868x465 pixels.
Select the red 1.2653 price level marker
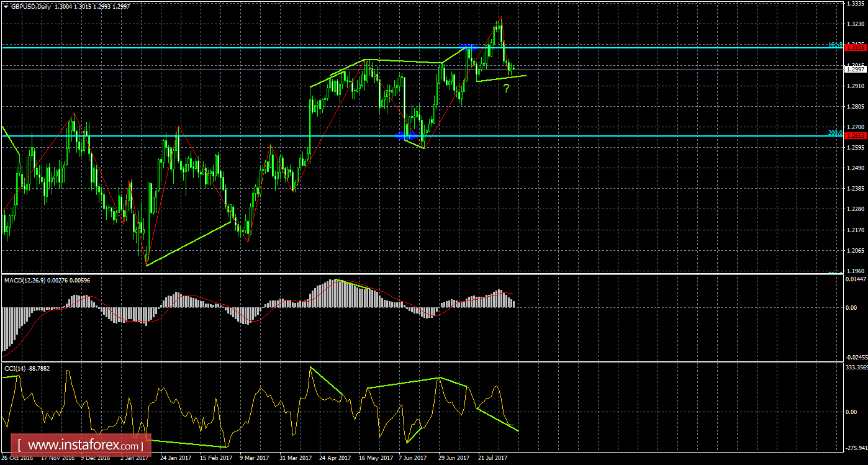pyautogui.click(x=856, y=135)
